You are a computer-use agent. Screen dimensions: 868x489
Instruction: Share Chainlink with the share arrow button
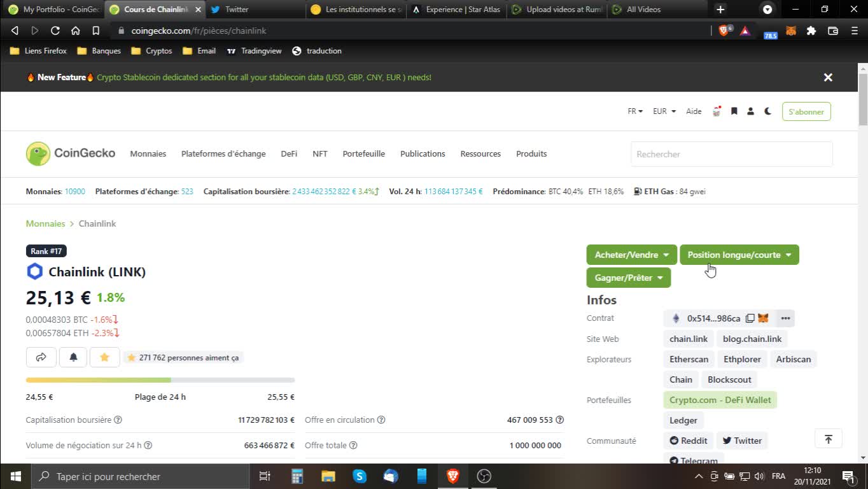pyautogui.click(x=41, y=357)
